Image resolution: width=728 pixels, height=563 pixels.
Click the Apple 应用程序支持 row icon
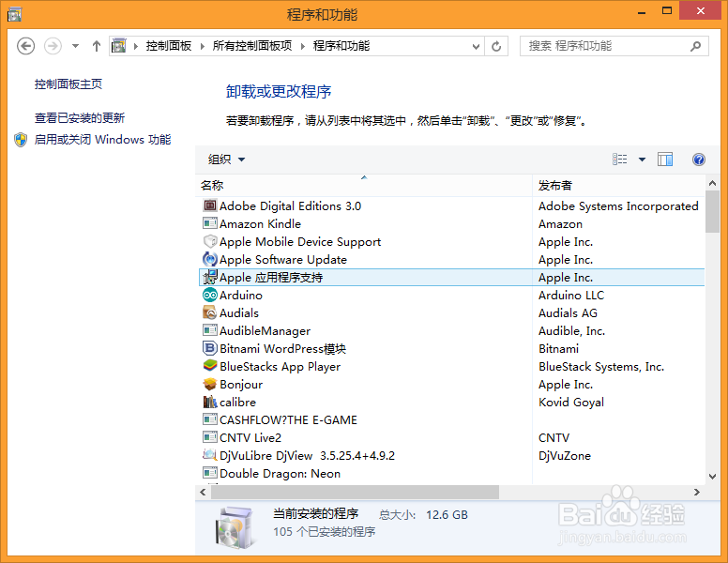(210, 277)
